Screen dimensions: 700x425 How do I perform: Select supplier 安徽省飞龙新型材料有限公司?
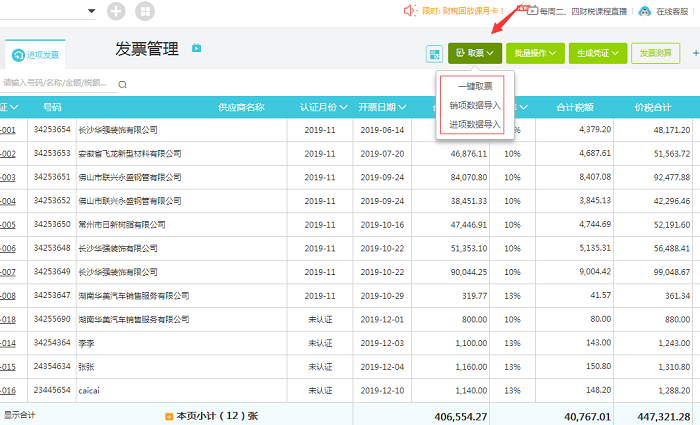129,154
